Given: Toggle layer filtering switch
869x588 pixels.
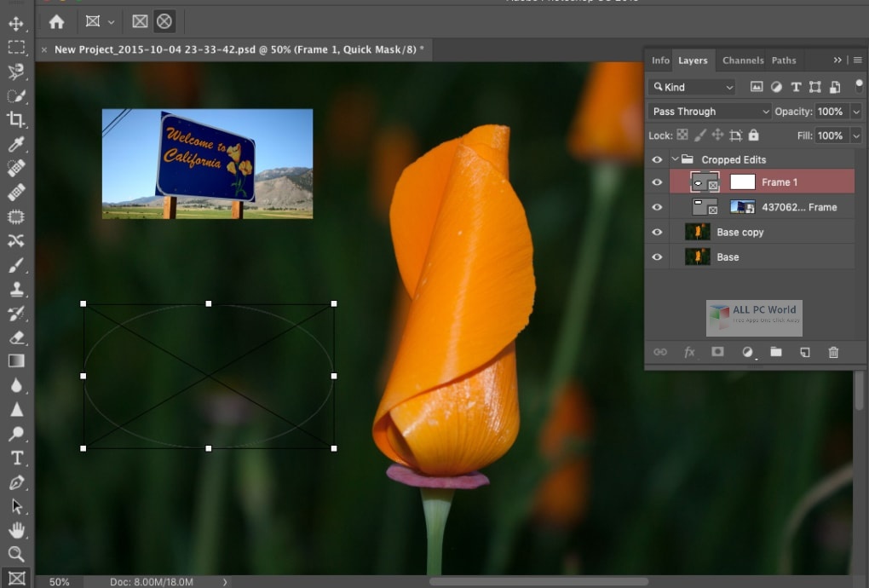Looking at the screenshot, I should click(859, 85).
